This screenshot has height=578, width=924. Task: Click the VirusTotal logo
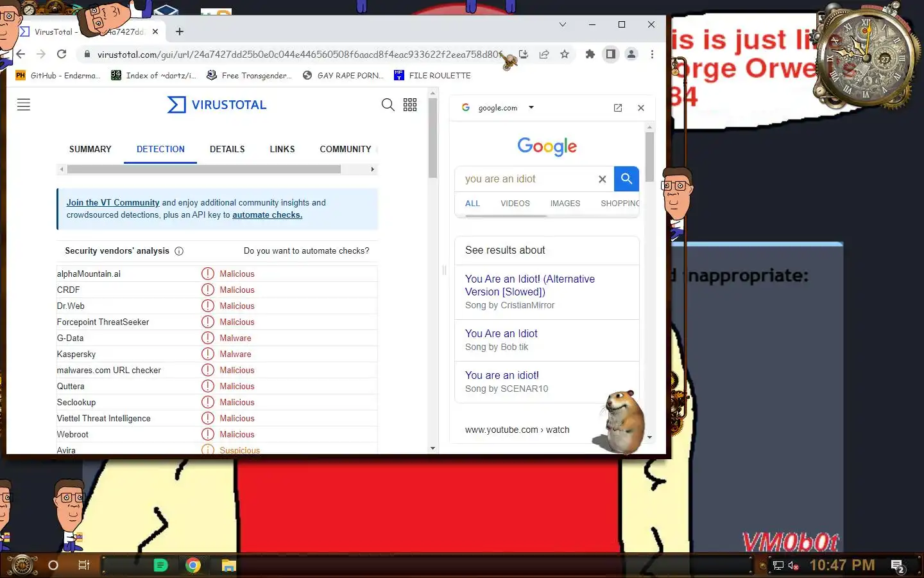[217, 105]
